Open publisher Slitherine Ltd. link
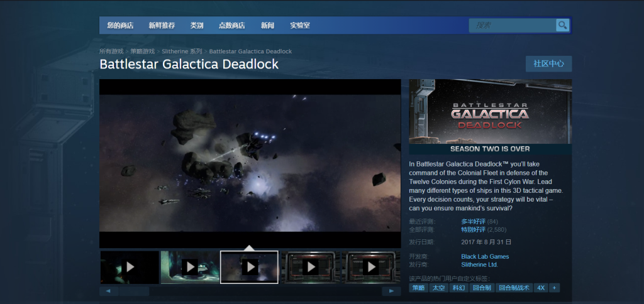Screen dimensions: 644x304 click(x=480, y=264)
